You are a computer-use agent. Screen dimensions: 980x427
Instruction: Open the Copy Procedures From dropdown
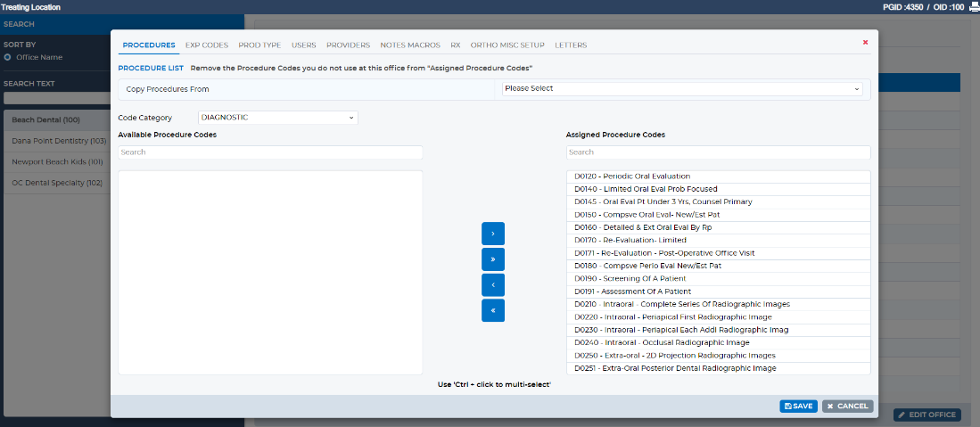(682, 89)
